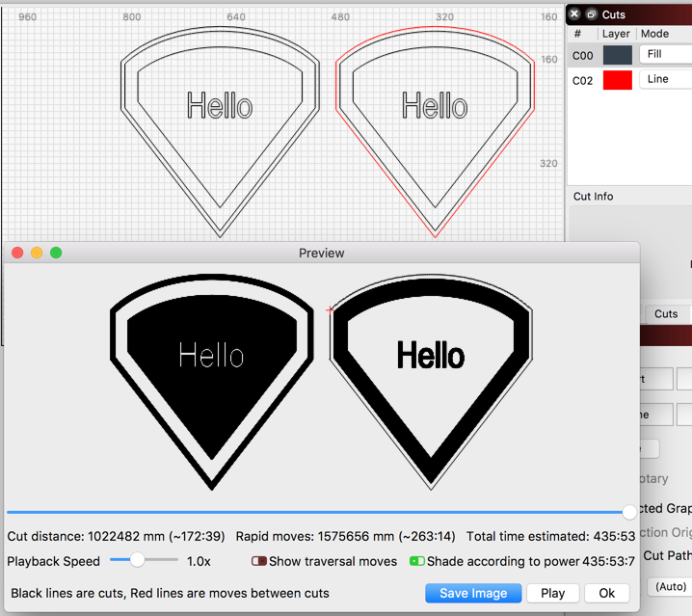The height and width of the screenshot is (616, 692).
Task: Click Ok to close the Preview
Action: pyautogui.click(x=606, y=593)
